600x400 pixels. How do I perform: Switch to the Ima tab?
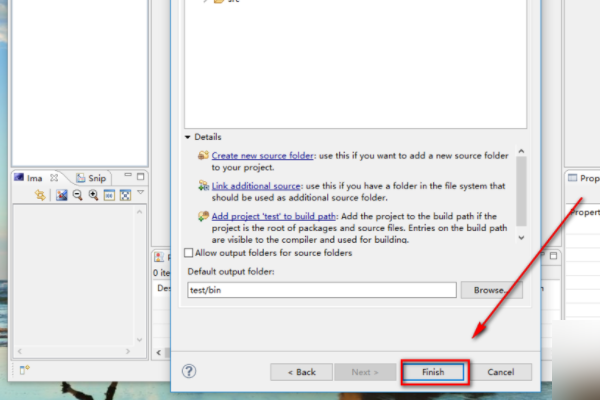(34, 178)
